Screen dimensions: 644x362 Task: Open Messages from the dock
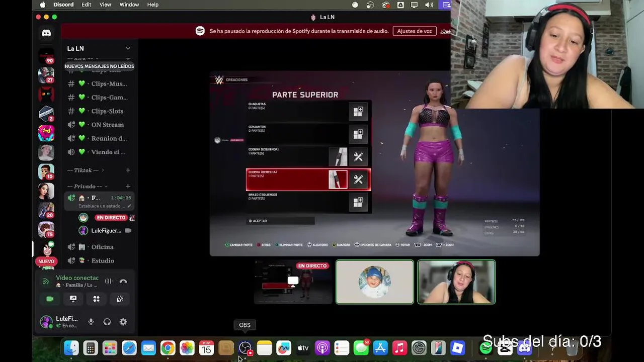[361, 348]
